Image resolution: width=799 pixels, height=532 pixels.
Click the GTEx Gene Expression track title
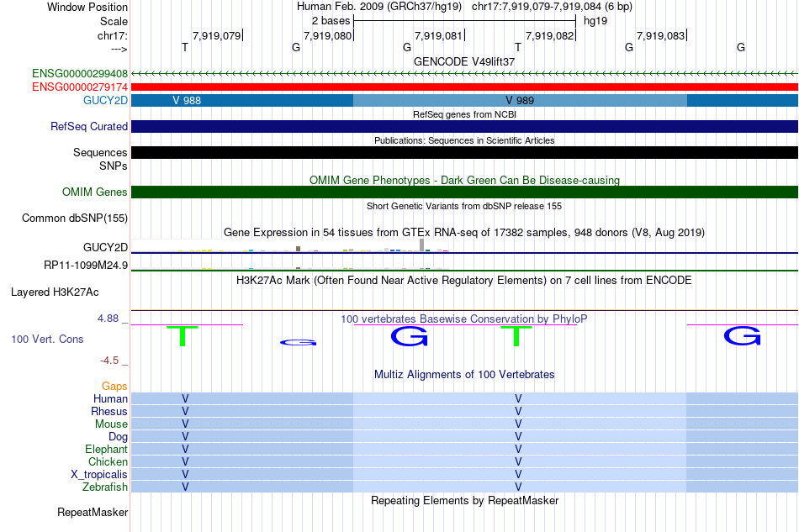464,233
